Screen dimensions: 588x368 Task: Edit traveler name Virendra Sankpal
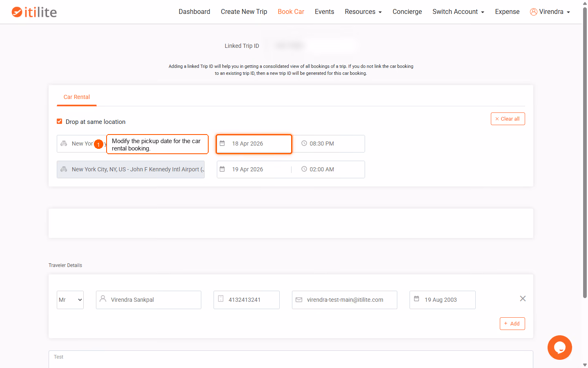click(x=149, y=300)
